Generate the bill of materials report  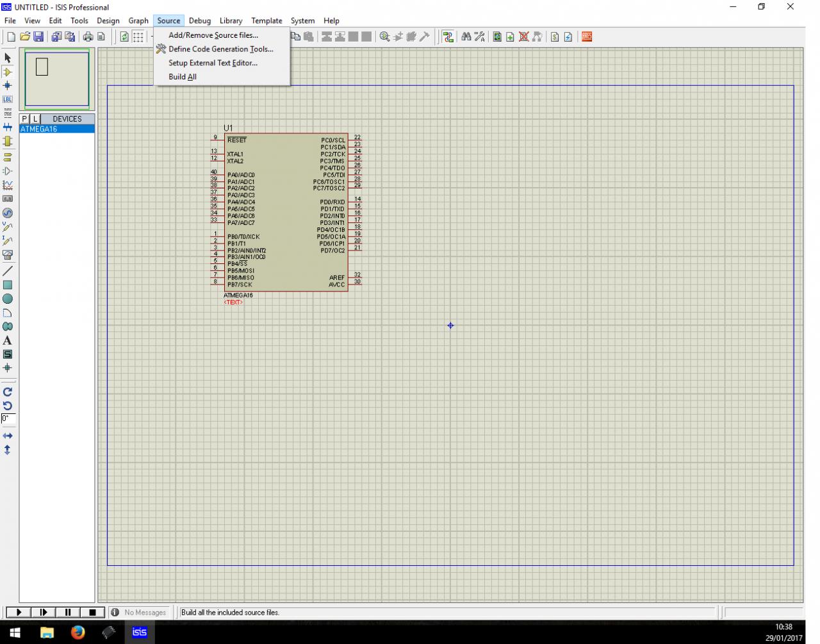(x=555, y=37)
